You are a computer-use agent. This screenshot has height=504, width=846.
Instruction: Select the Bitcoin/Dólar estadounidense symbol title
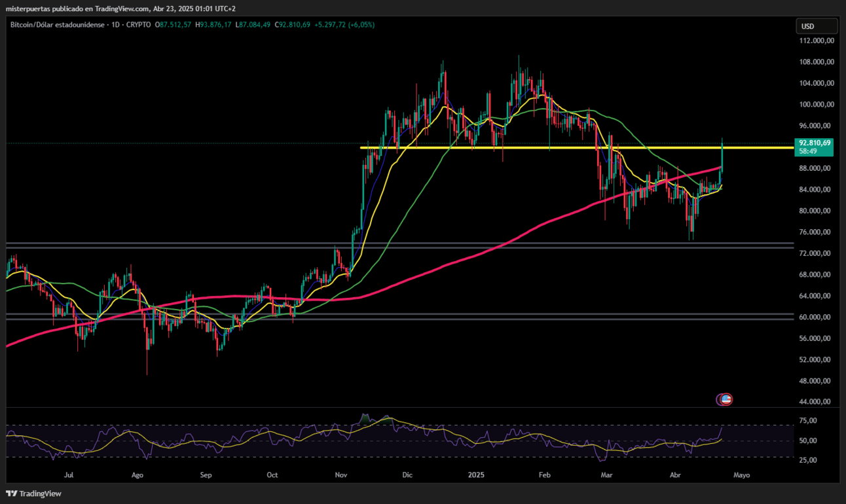coord(58,25)
